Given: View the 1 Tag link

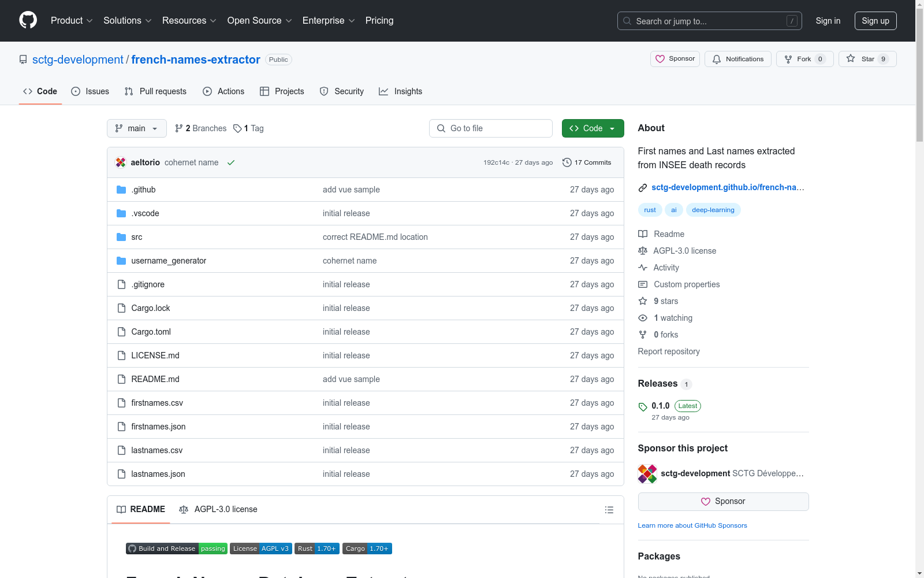Looking at the screenshot, I should tap(249, 128).
